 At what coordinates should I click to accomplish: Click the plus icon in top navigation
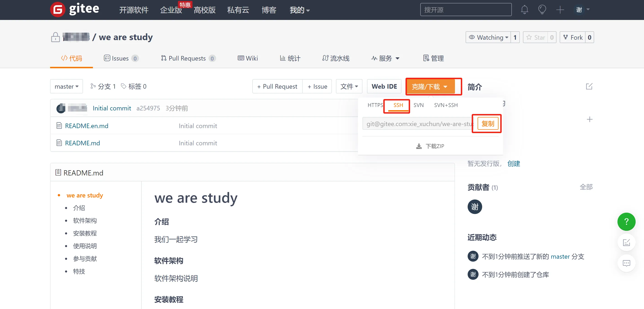tap(560, 10)
